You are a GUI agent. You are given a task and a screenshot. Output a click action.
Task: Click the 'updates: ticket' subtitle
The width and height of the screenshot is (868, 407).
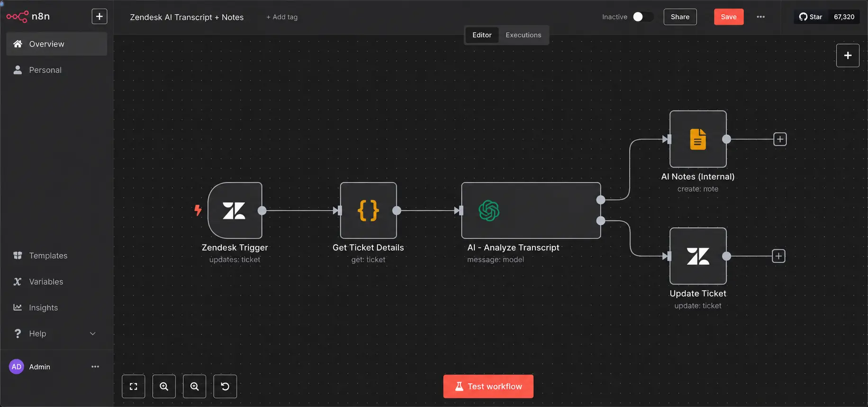(235, 260)
